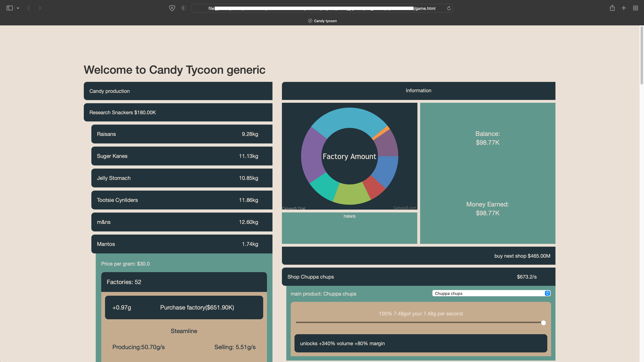644x362 pixels.
Task: Add a new tab with plus icon
Action: point(624,8)
